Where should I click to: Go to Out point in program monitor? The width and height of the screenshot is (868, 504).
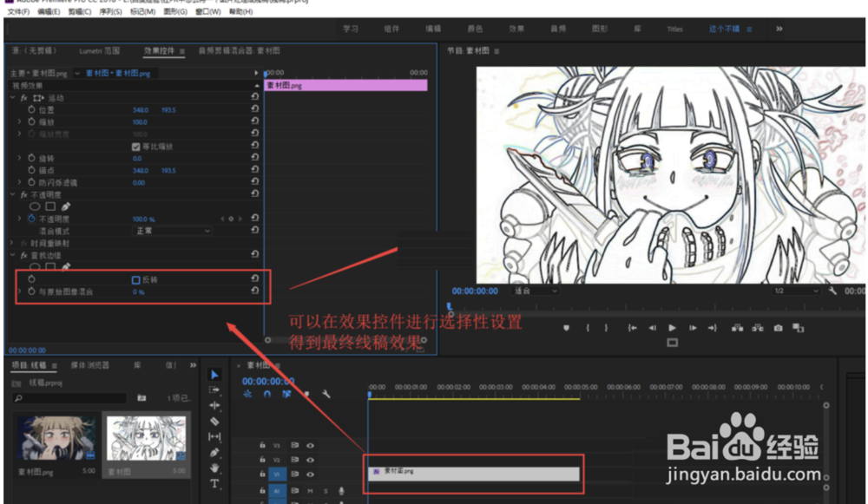tap(713, 328)
